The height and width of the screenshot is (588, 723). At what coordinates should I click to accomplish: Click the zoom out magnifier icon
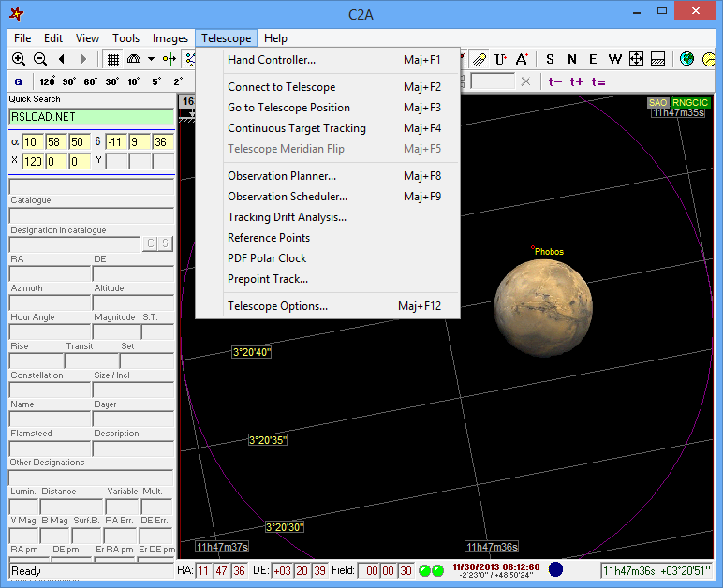[40, 59]
